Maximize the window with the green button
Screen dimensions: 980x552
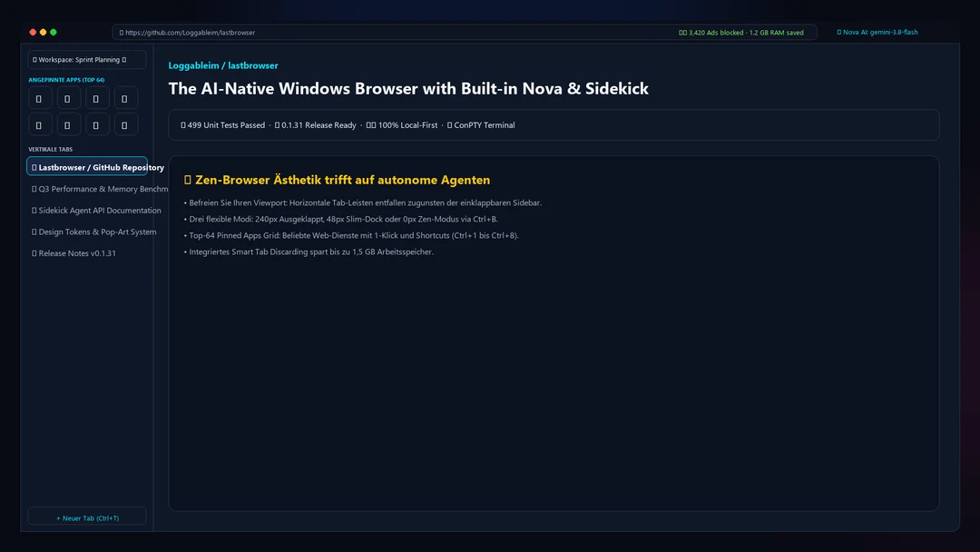click(54, 32)
